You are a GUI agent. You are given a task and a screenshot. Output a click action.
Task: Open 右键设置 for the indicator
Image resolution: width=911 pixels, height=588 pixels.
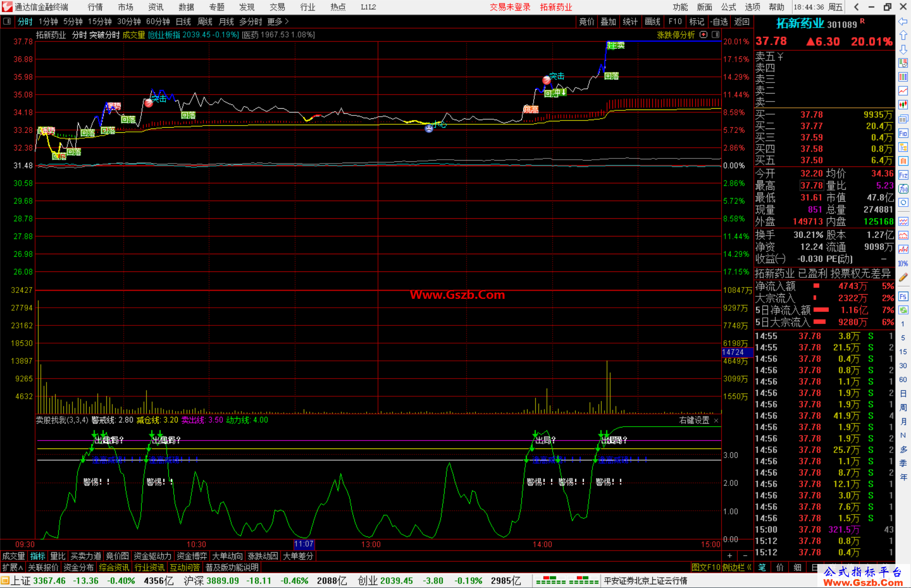[694, 420]
